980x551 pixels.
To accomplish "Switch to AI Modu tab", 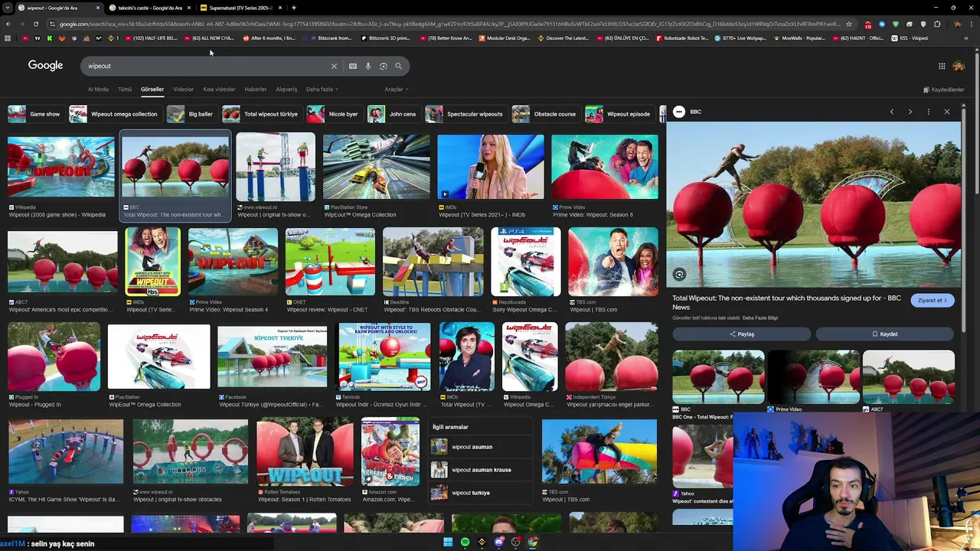I will 98,90.
